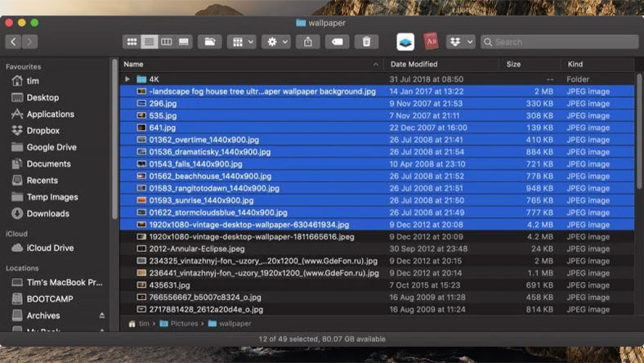Open the Dropbox toolbar dropdown
The image size is (644, 363).
[x=460, y=42]
